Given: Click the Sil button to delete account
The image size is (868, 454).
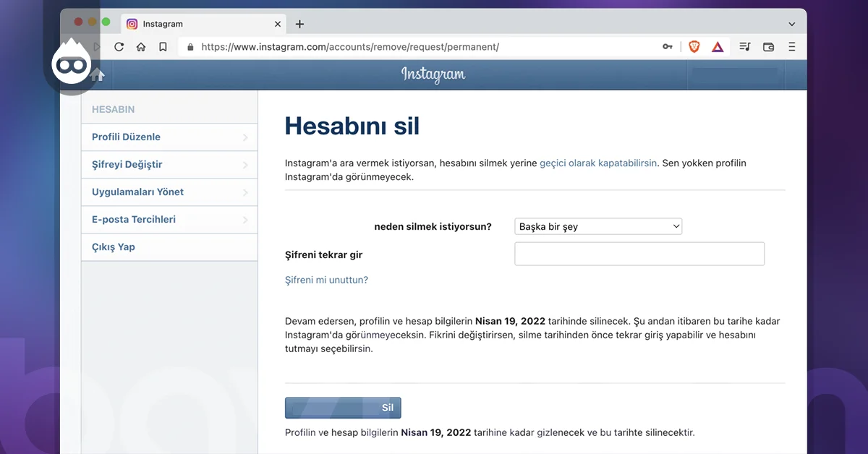Looking at the screenshot, I should click(x=343, y=407).
